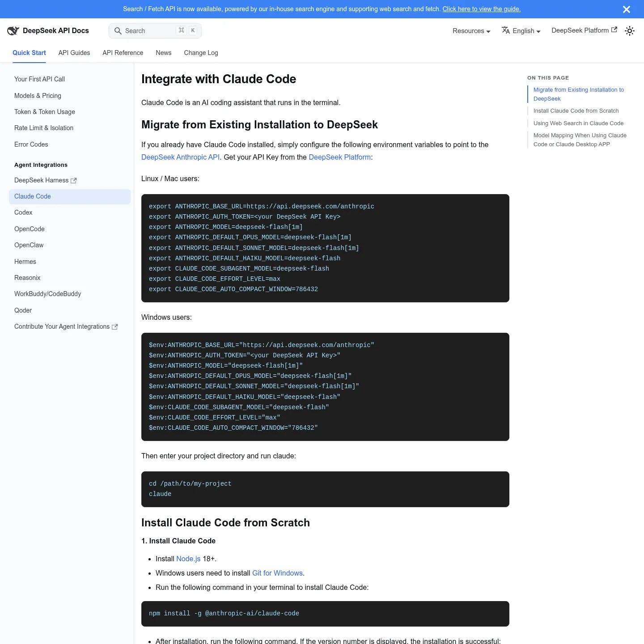This screenshot has height=644, width=644.
Task: Open the WorkBuddy/CodeBuddy integration page
Action: pyautogui.click(x=70, y=294)
